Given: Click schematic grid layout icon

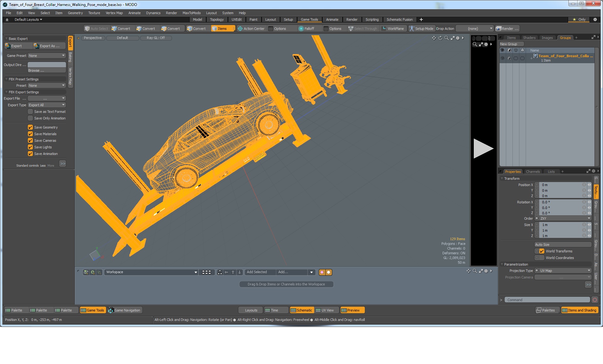Looking at the screenshot, I should coord(207,272).
